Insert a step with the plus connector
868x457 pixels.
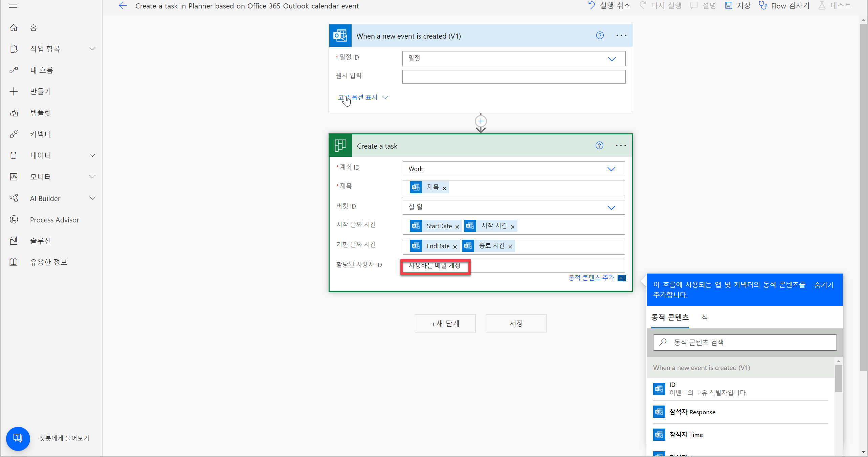click(x=481, y=121)
